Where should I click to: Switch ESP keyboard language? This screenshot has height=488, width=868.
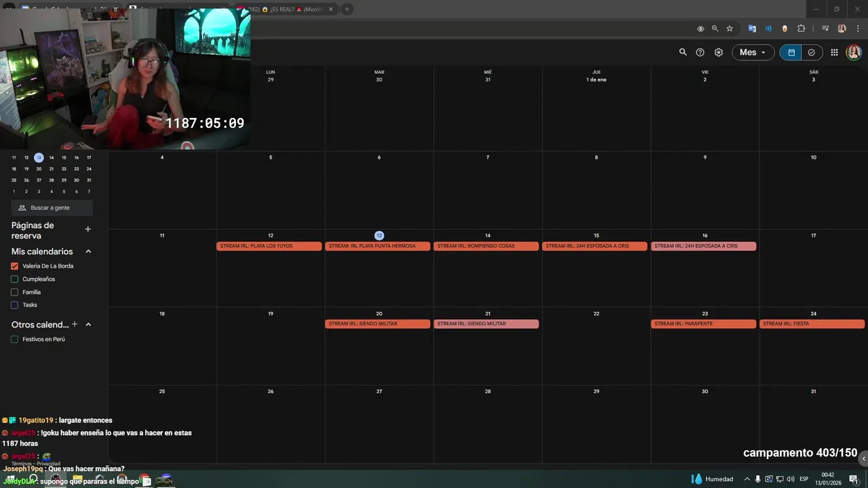804,479
